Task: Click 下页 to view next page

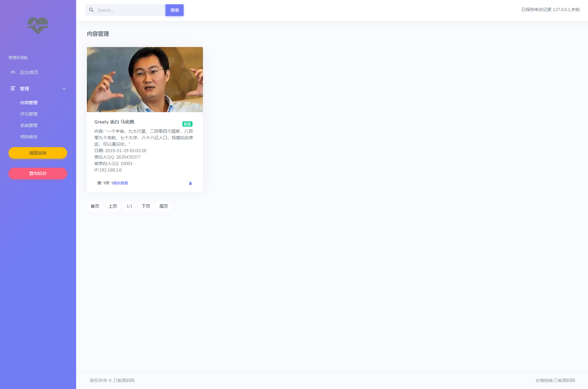Action: (x=146, y=206)
